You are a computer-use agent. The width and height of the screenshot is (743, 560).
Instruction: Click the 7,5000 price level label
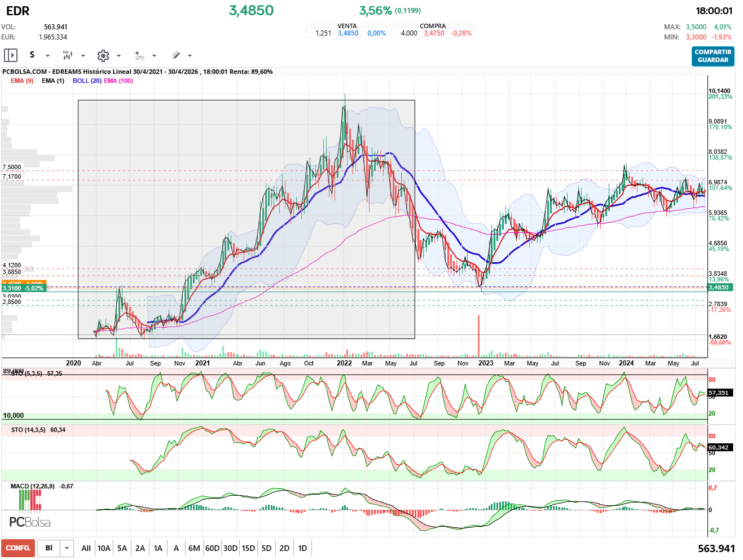(12, 167)
